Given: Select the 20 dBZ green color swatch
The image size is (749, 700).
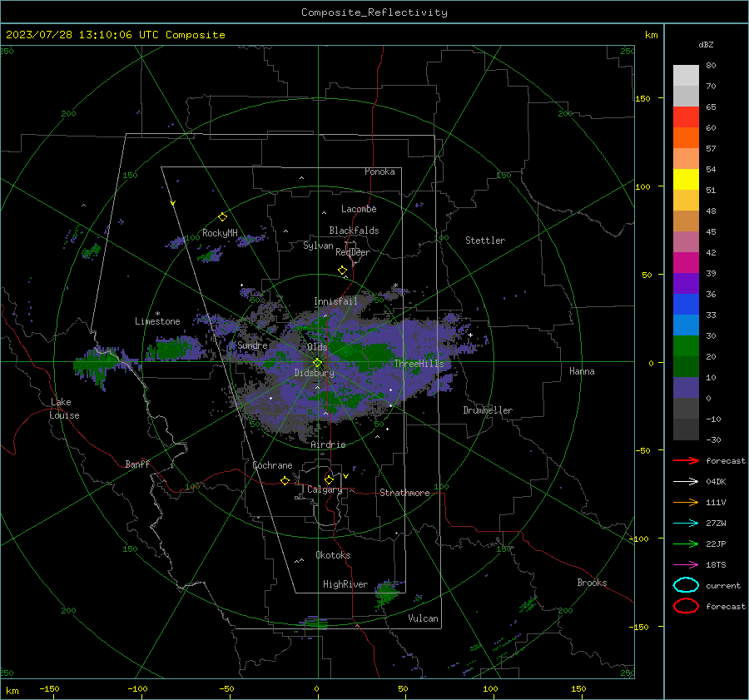Looking at the screenshot, I should point(686,346).
